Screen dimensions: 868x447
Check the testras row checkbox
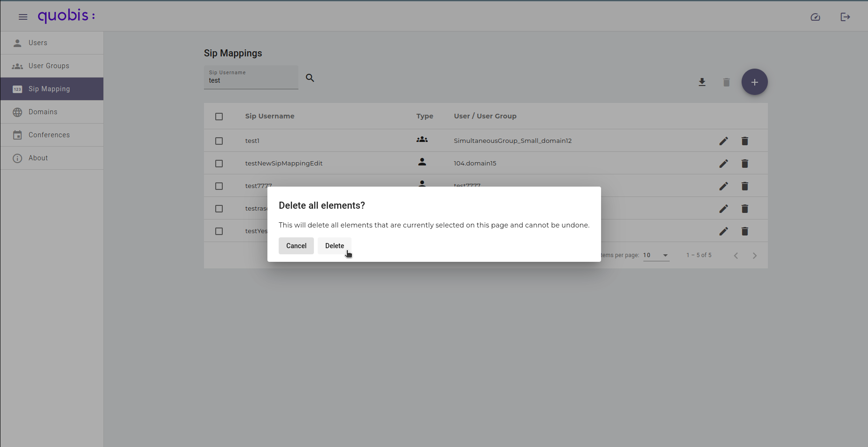219,209
